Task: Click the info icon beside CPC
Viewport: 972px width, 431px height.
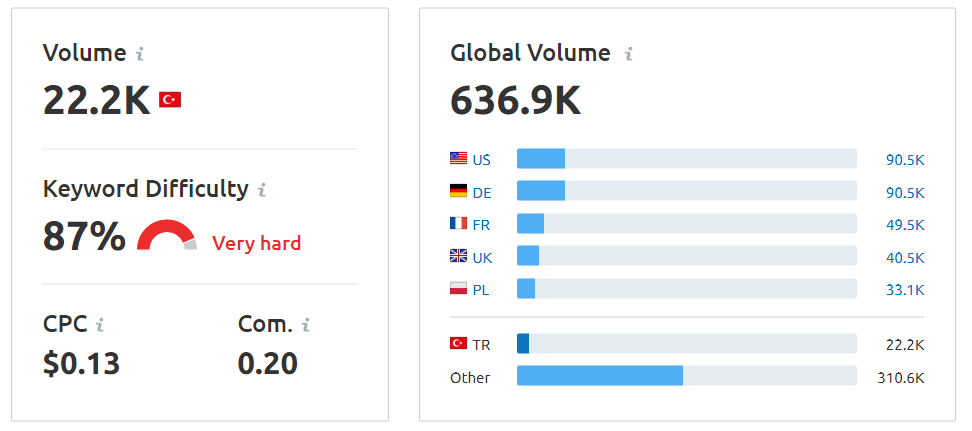Action: tap(100, 324)
